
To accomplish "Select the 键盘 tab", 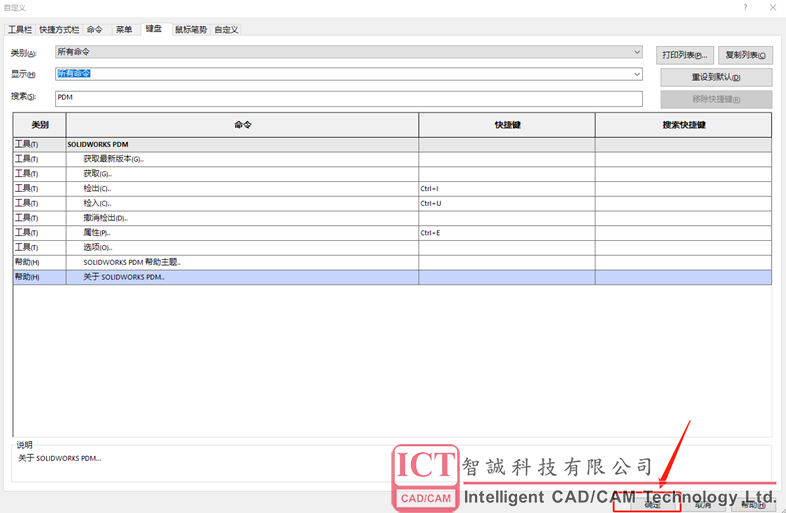I will tap(154, 29).
